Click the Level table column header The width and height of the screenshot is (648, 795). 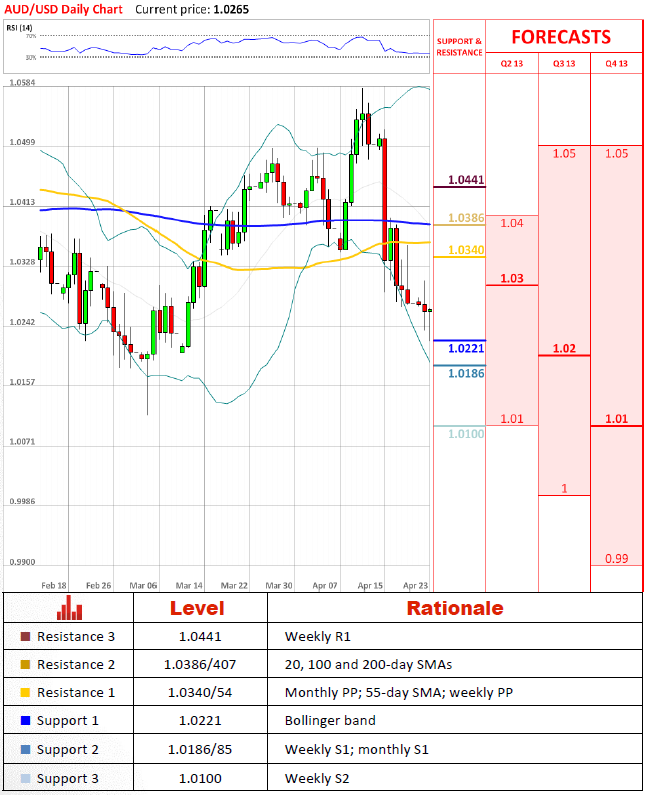(x=197, y=608)
